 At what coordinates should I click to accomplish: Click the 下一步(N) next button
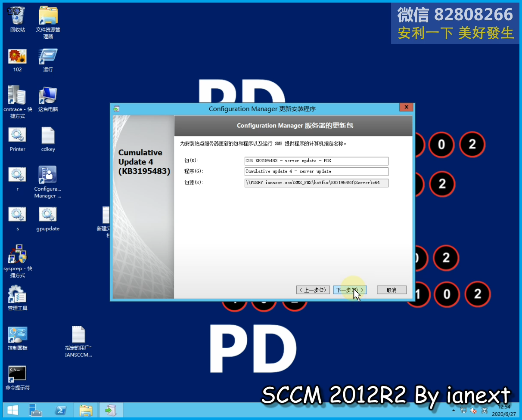(x=350, y=290)
